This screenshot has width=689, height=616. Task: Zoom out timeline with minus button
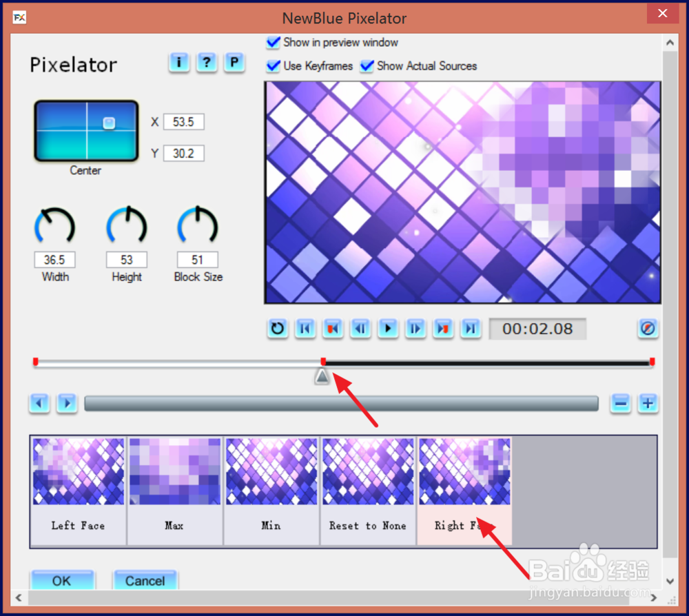pyautogui.click(x=621, y=403)
